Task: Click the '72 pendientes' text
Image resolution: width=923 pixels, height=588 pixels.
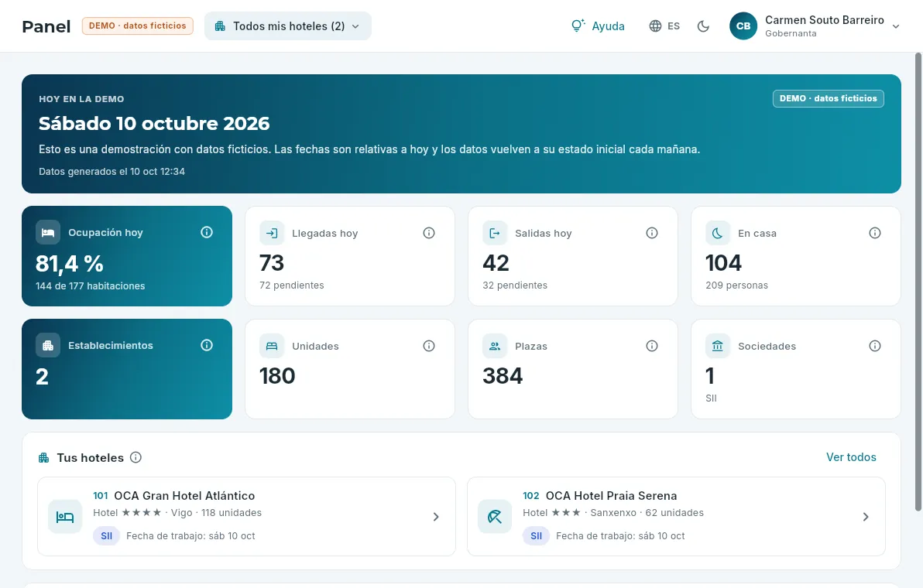Action: (292, 285)
